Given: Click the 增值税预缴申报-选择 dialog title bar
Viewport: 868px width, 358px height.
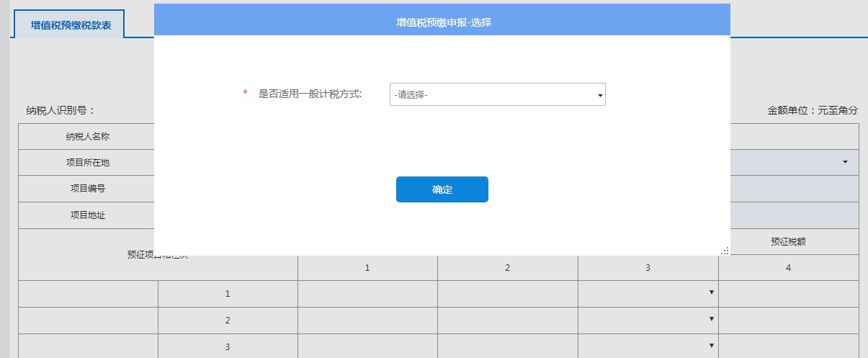Looking at the screenshot, I should [442, 22].
